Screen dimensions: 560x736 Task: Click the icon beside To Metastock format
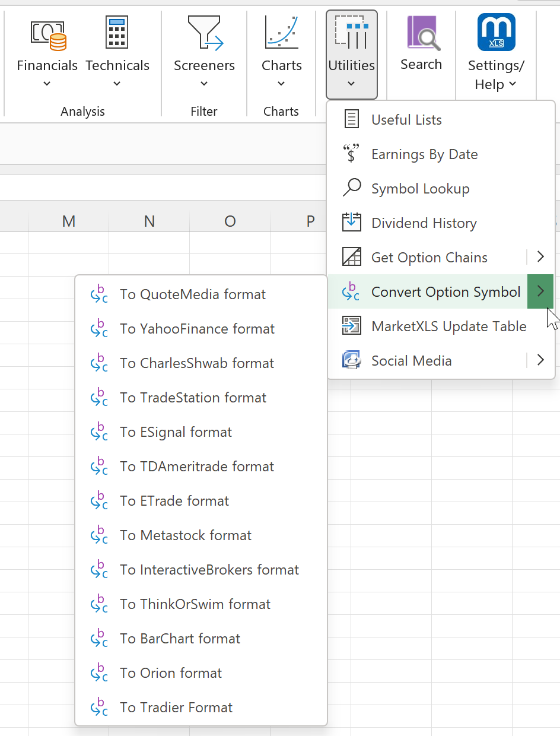[x=99, y=535]
